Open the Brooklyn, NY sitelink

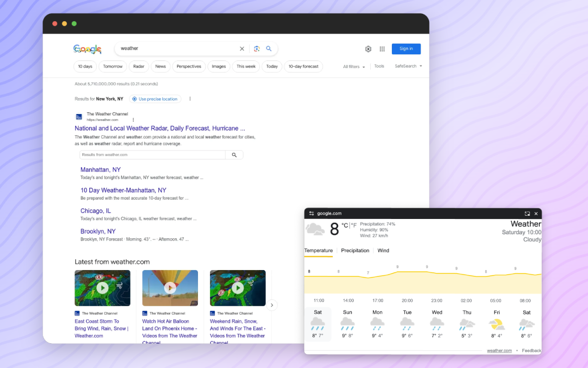98,231
